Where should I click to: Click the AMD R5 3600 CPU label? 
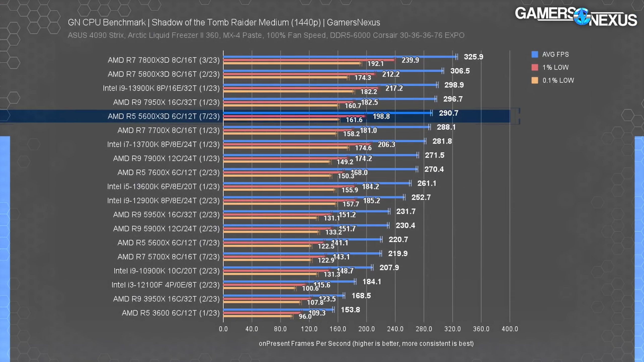coord(171,313)
